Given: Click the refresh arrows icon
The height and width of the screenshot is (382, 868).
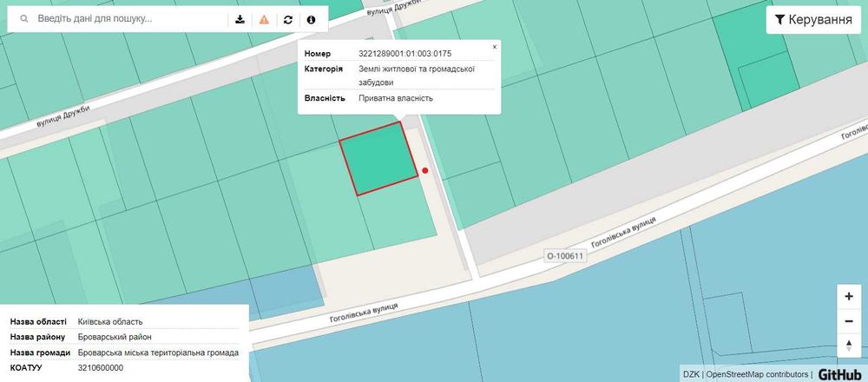Looking at the screenshot, I should [288, 19].
